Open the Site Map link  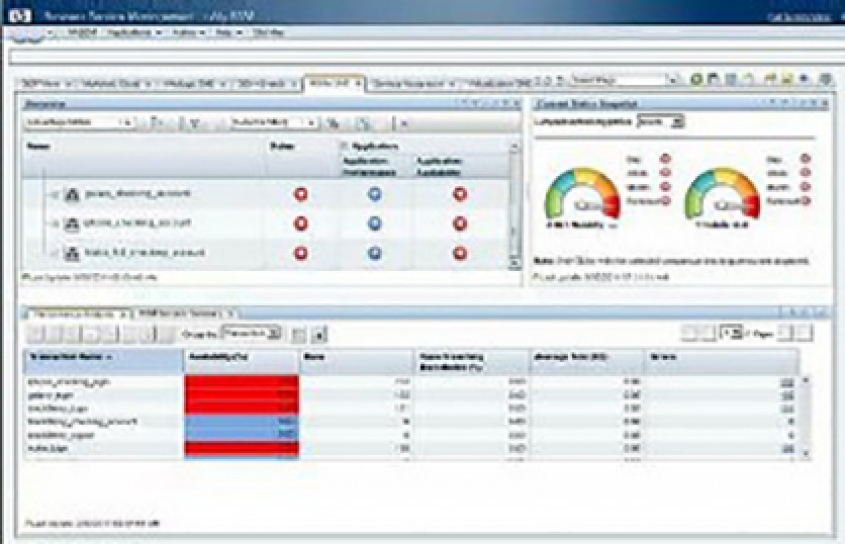[268, 32]
